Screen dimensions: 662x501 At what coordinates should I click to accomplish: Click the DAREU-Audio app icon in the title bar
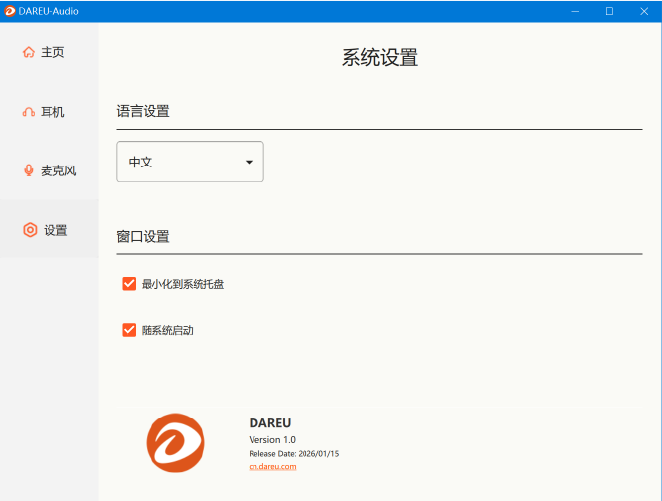pyautogui.click(x=9, y=11)
